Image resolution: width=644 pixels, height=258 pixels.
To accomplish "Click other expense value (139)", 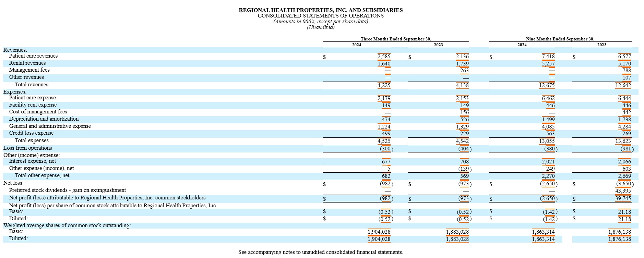I will coord(465,169).
